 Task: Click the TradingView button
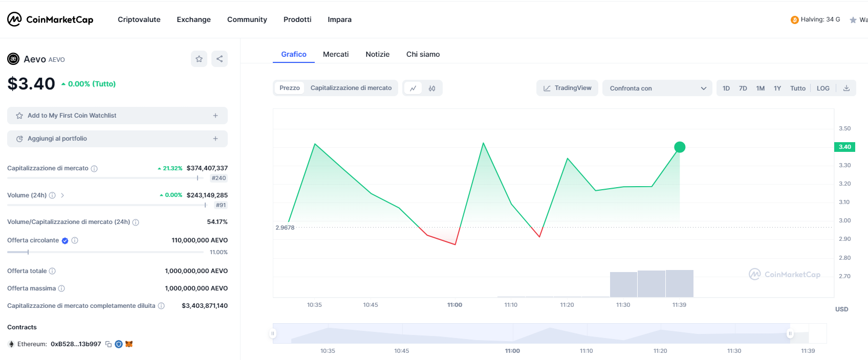click(x=567, y=88)
